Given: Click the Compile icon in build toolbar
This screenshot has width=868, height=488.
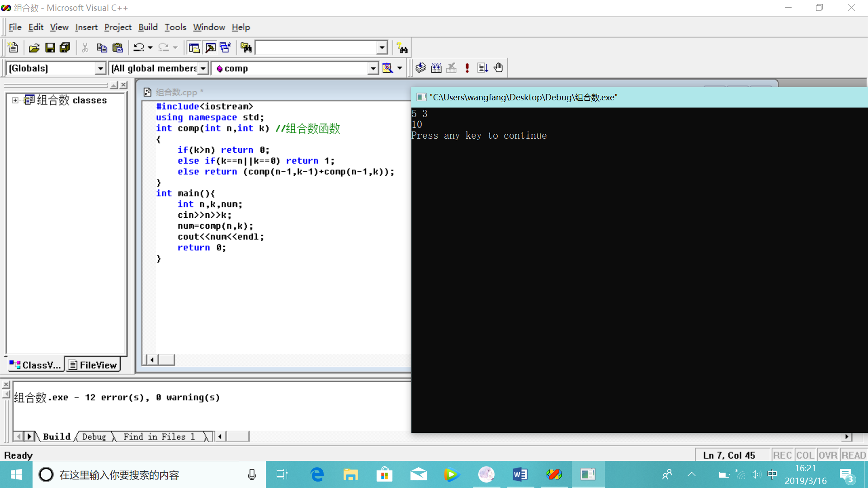Looking at the screenshot, I should click(x=420, y=68).
